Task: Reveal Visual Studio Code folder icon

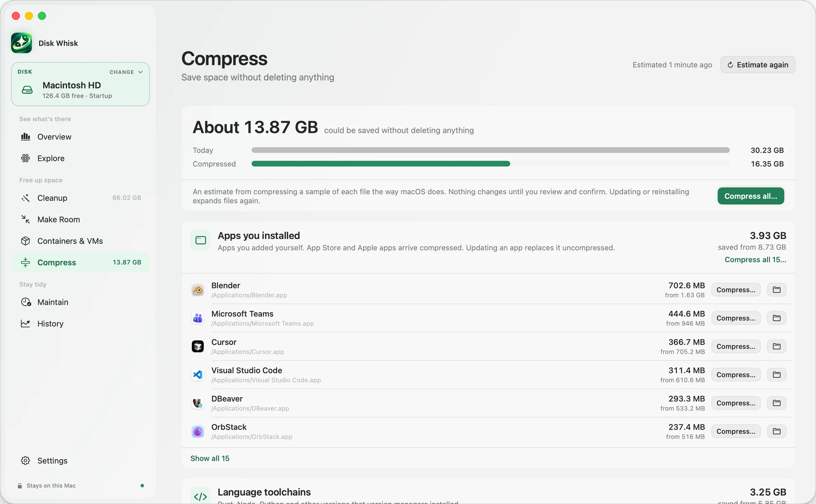Action: [777, 375]
